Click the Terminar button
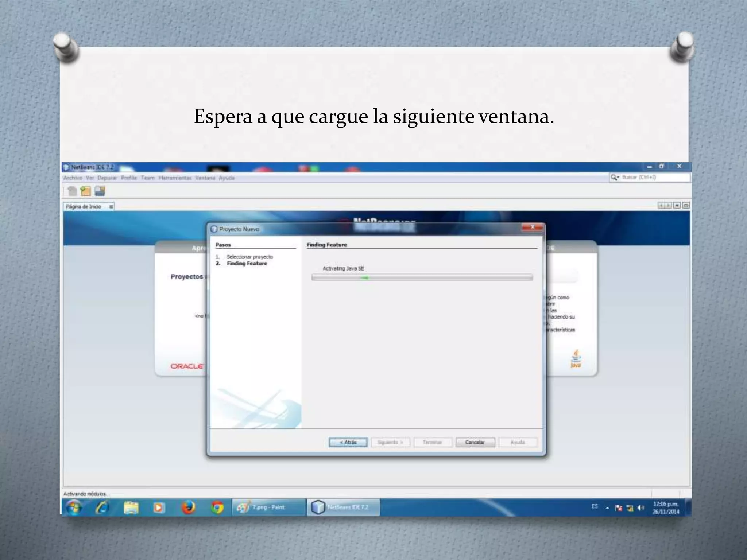747x560 pixels. click(433, 442)
